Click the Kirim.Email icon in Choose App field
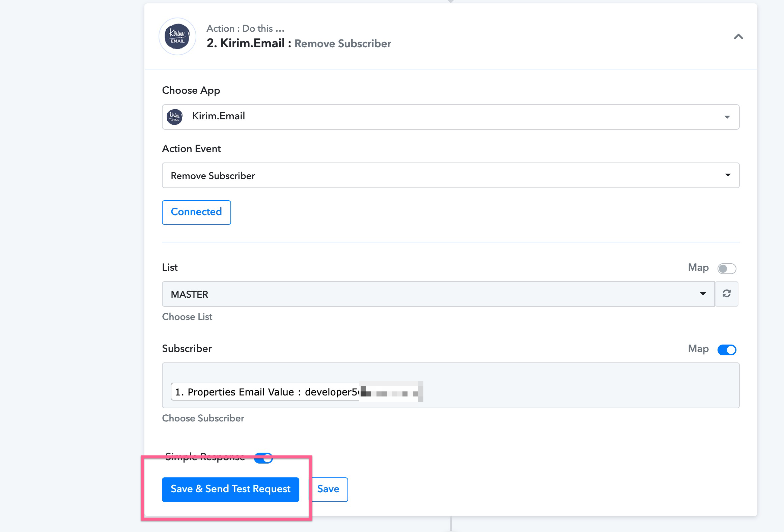Image resolution: width=784 pixels, height=532 pixels. tap(175, 117)
